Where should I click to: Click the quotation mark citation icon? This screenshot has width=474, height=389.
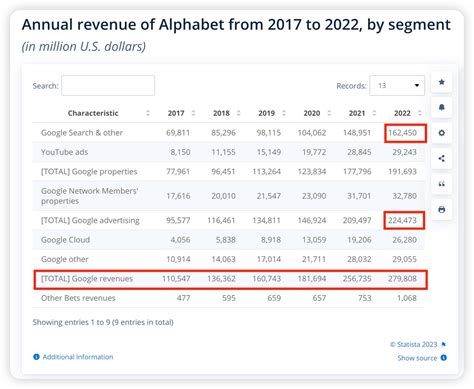click(x=441, y=184)
